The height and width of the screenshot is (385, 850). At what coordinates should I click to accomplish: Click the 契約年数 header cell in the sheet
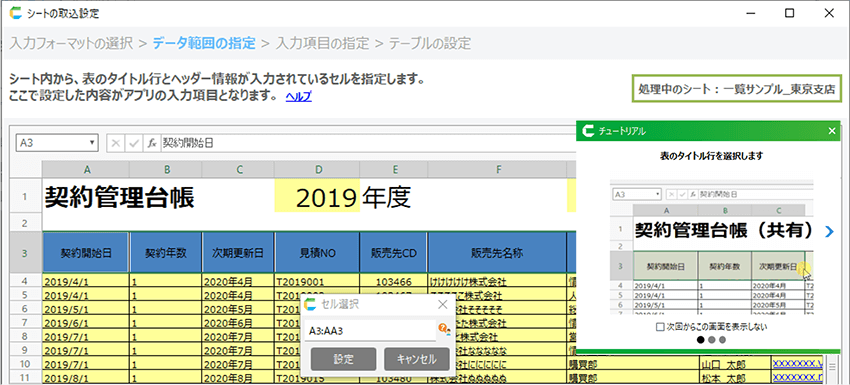[x=165, y=252]
